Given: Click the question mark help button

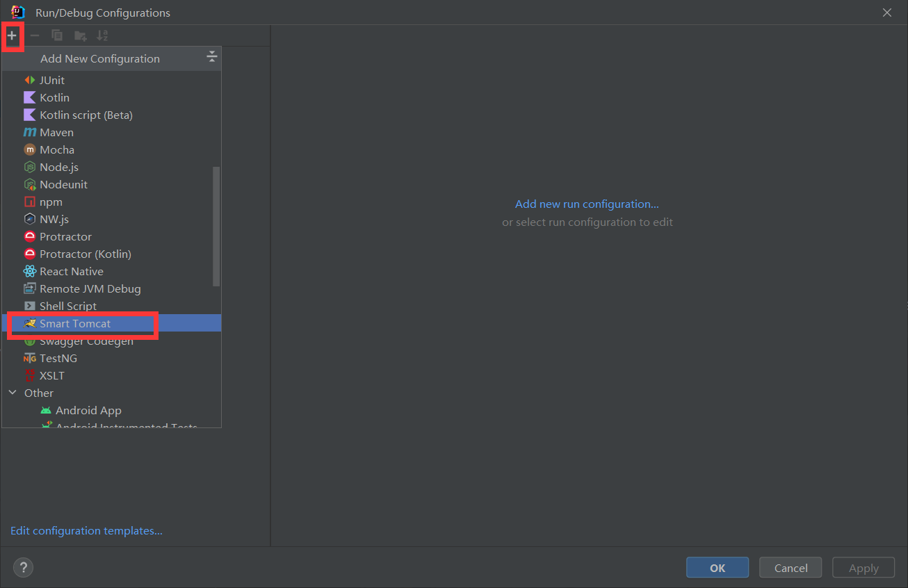Looking at the screenshot, I should [23, 568].
